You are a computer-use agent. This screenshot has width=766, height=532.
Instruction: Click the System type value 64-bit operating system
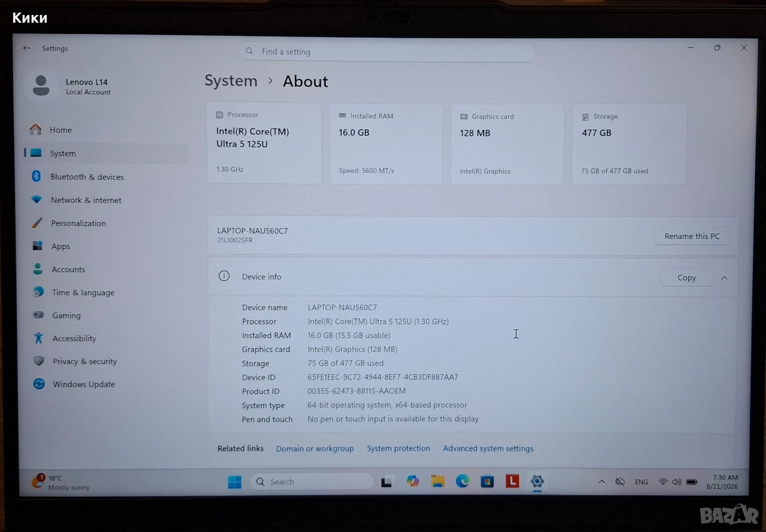[x=387, y=405]
